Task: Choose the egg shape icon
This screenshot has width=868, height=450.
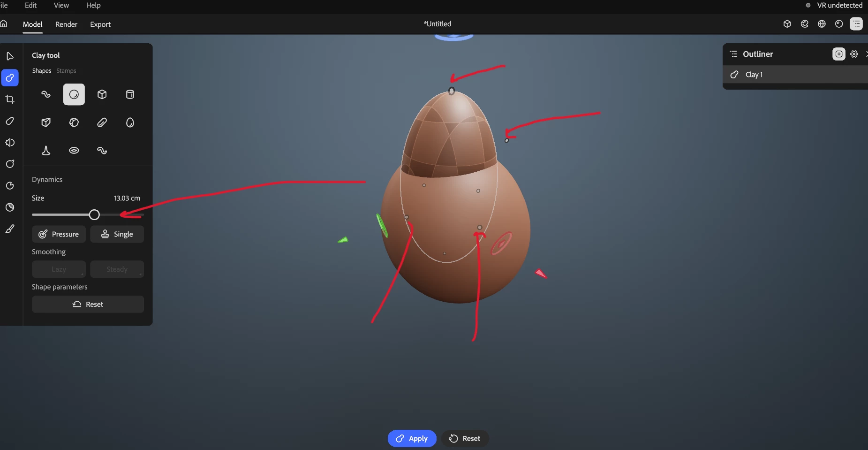Action: pyautogui.click(x=130, y=122)
